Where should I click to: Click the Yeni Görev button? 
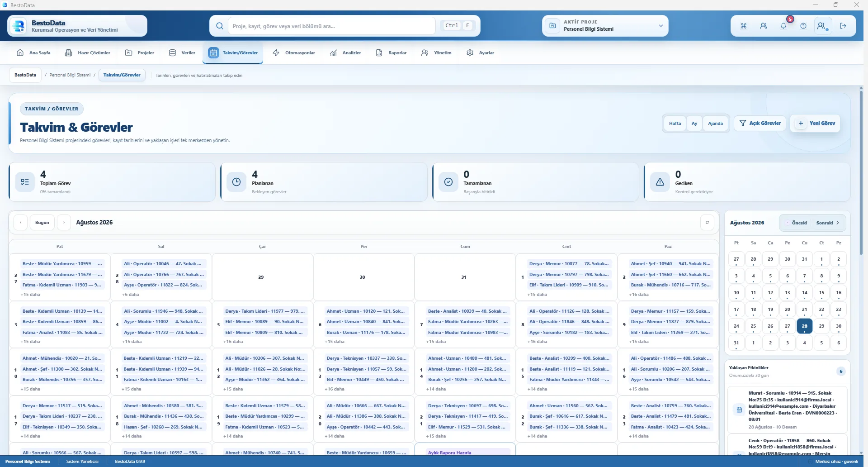[x=815, y=123]
